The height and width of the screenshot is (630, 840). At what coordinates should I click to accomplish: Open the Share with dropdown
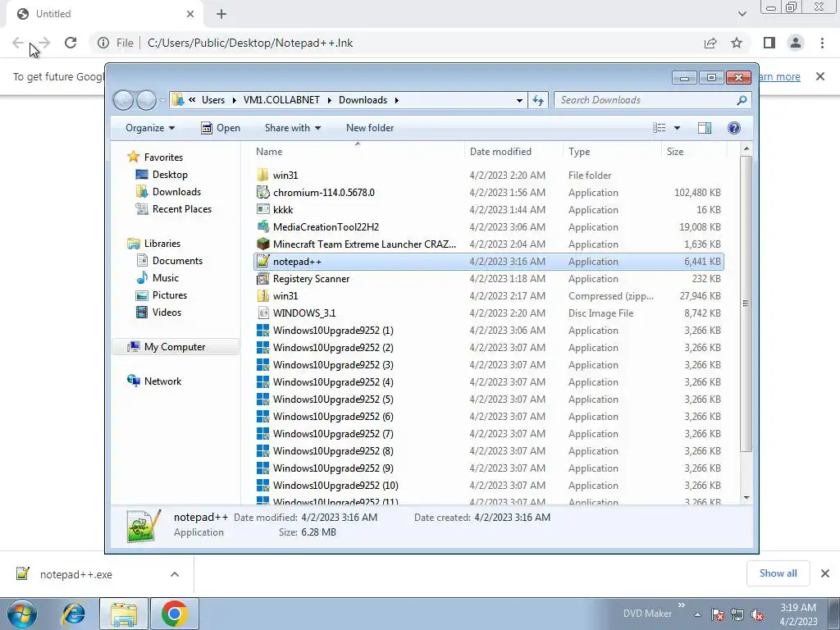click(293, 127)
